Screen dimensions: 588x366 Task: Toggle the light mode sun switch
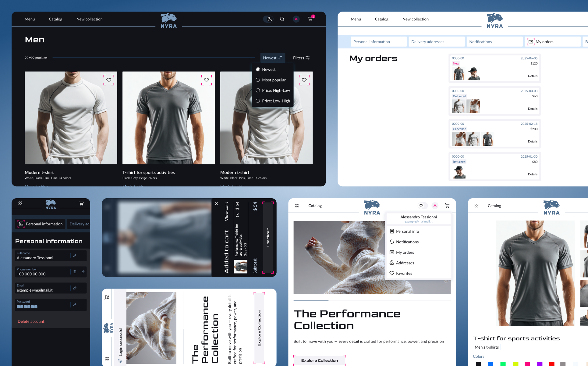tap(421, 206)
